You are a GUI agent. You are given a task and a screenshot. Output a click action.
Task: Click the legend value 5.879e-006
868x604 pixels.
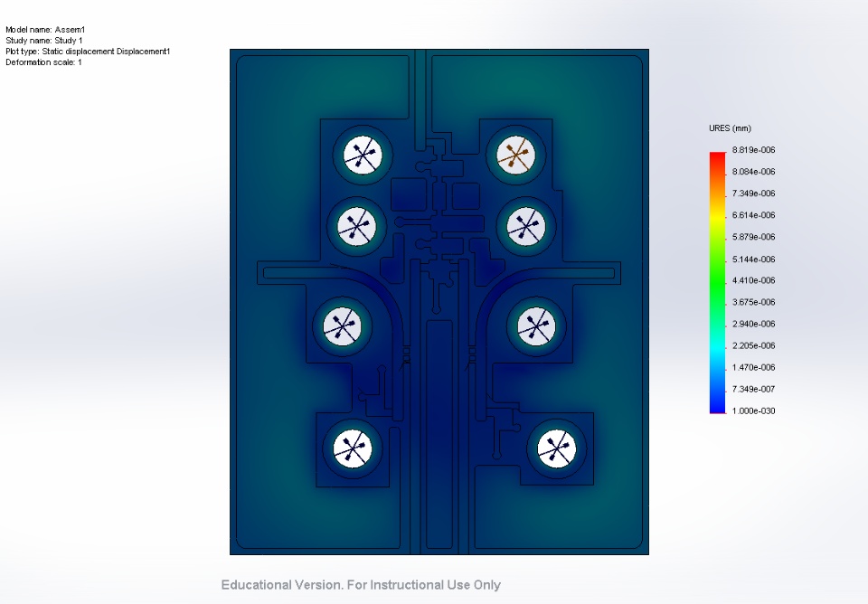(753, 237)
